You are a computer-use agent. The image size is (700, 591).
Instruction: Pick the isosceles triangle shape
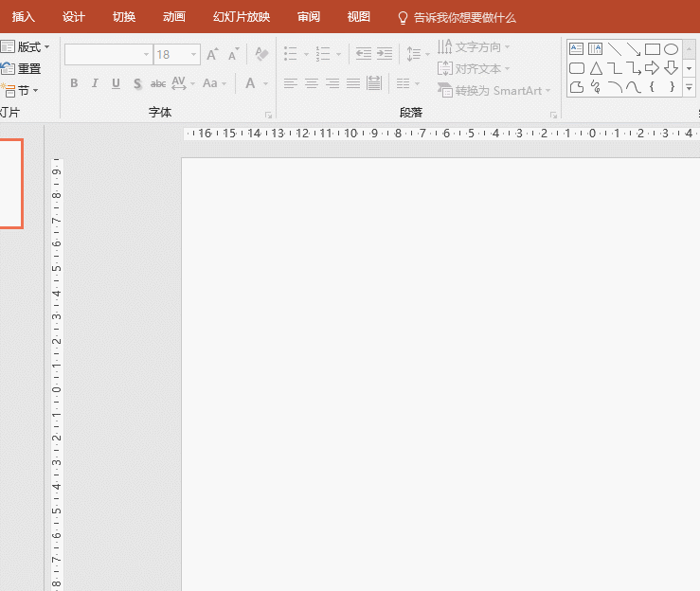pos(596,68)
